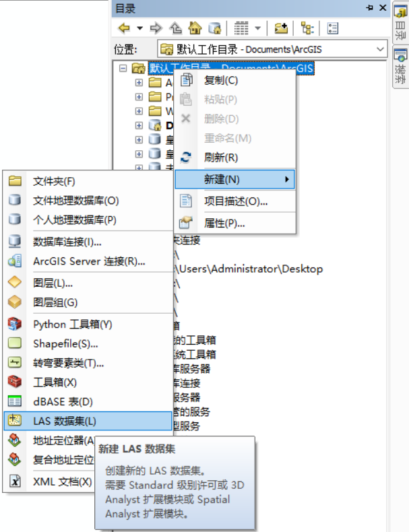Go up one level icon
The height and width of the screenshot is (532, 409).
point(176,28)
